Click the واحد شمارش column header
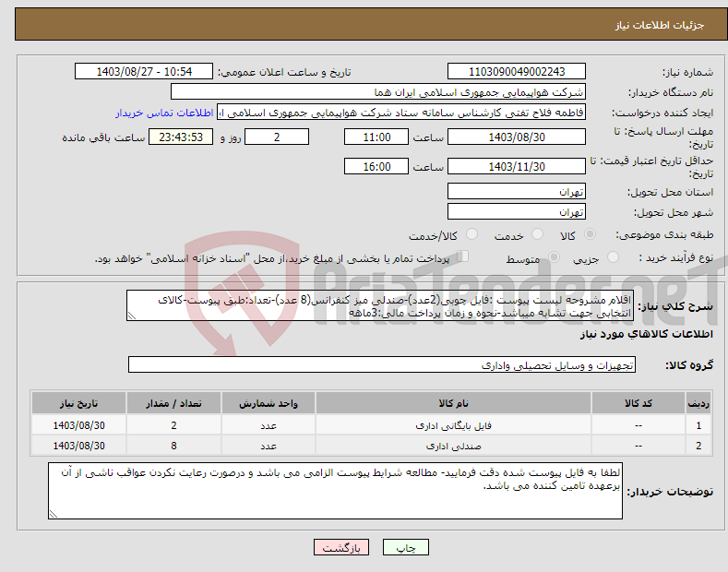This screenshot has width=728, height=572. tap(269, 403)
